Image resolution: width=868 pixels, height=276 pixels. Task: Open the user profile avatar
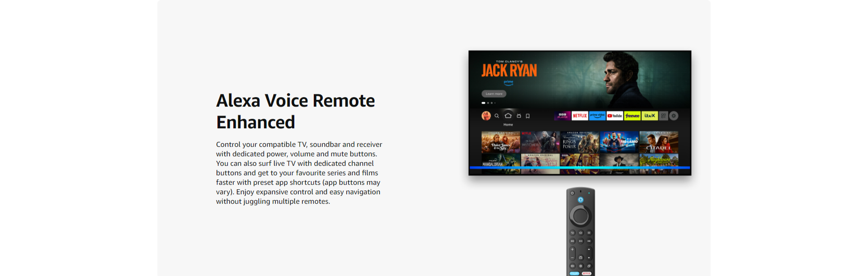pos(486,116)
